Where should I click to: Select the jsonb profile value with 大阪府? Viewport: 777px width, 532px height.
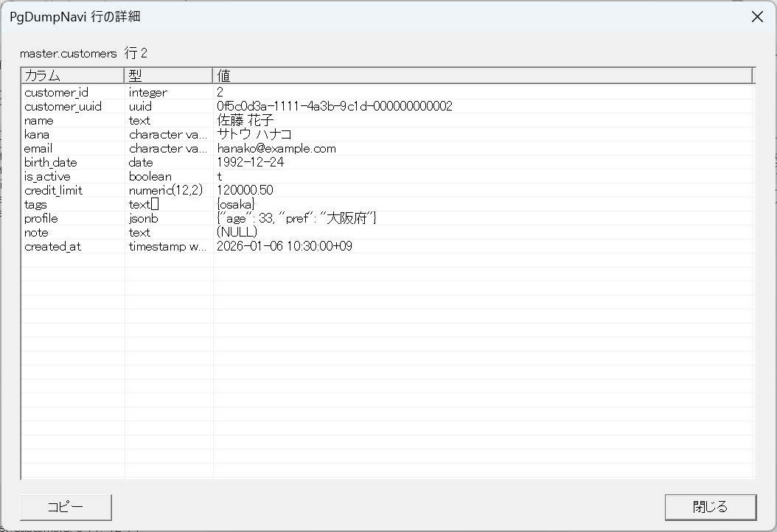pyautogui.click(x=297, y=218)
